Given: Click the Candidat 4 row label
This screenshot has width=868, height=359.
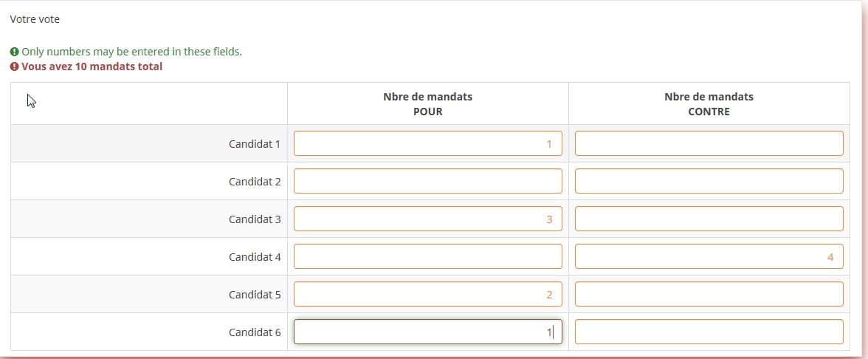Looking at the screenshot, I should point(255,257).
